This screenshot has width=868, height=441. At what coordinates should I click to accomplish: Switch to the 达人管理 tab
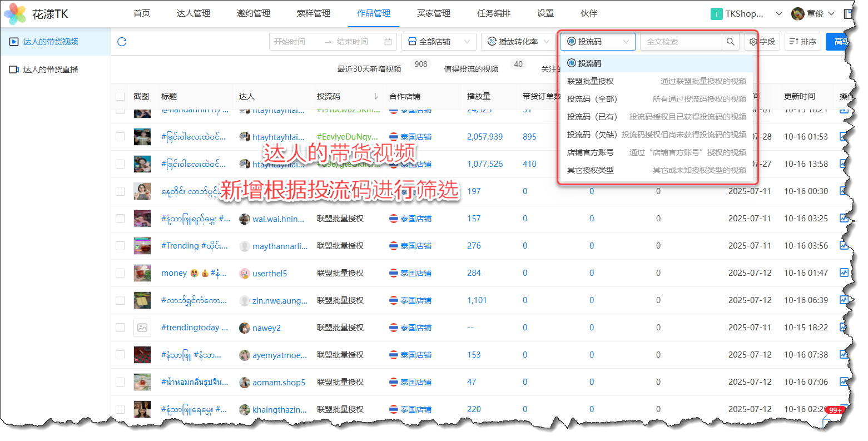click(193, 13)
